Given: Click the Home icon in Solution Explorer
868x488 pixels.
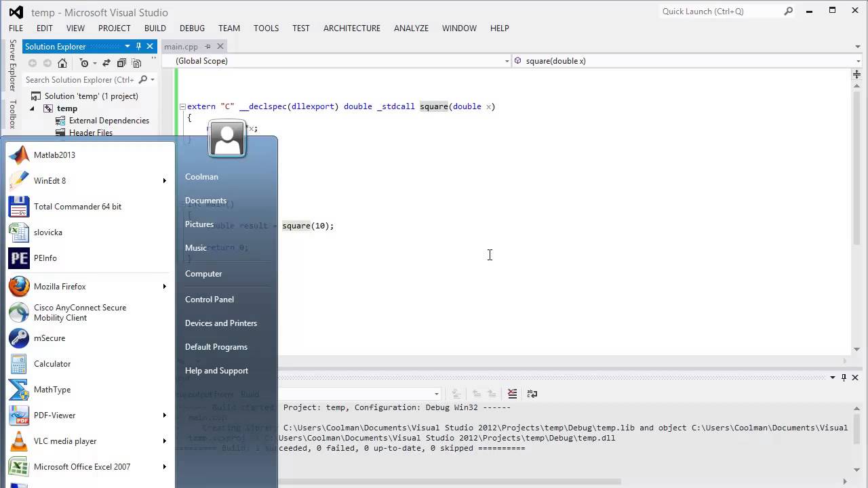Looking at the screenshot, I should [62, 63].
